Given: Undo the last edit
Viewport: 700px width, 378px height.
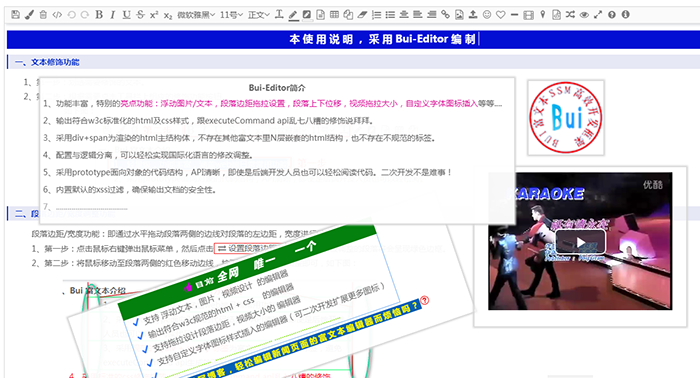Looking at the screenshot, I should coord(71,15).
